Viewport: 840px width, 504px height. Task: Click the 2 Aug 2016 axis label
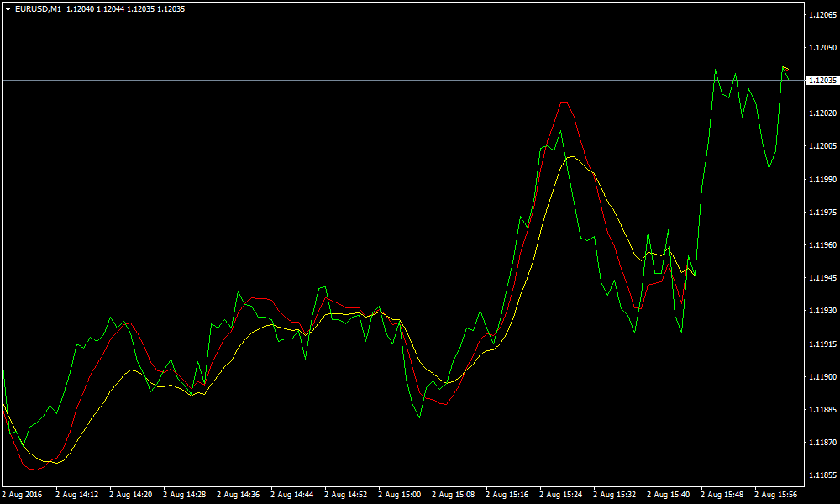pos(21,494)
